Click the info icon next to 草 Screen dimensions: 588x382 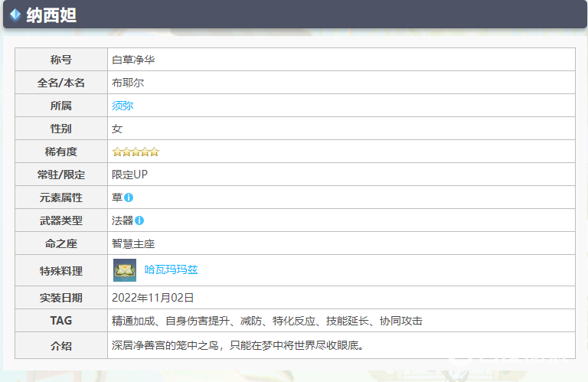pyautogui.click(x=129, y=198)
